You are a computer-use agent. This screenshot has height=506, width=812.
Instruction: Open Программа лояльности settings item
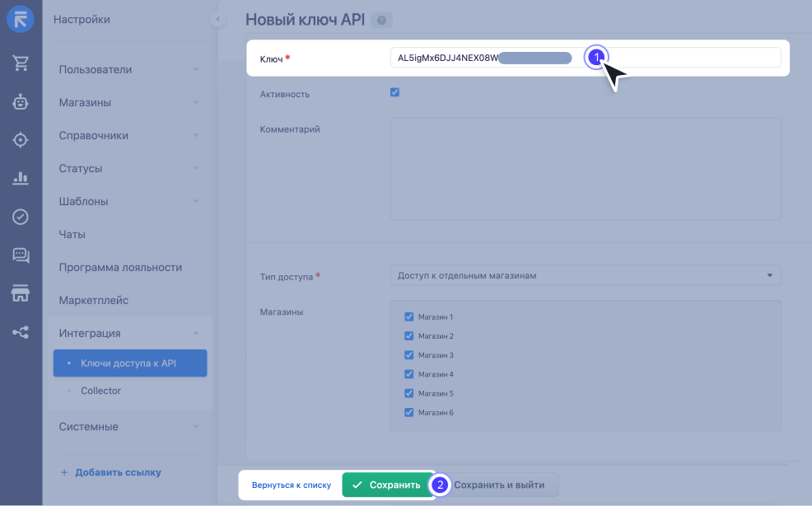click(x=120, y=268)
